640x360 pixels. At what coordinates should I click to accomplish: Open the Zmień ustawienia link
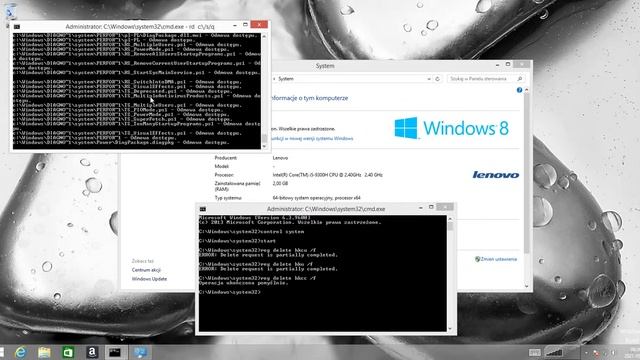[x=499, y=259]
